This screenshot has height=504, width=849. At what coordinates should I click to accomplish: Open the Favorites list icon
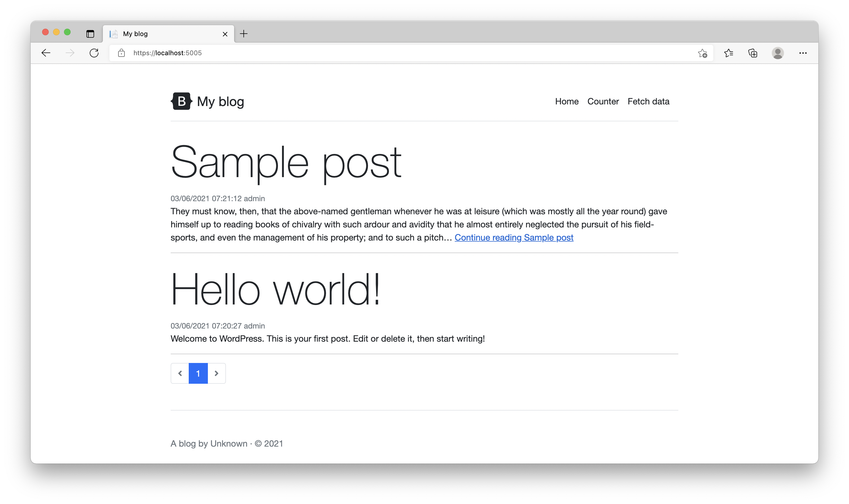click(x=728, y=53)
